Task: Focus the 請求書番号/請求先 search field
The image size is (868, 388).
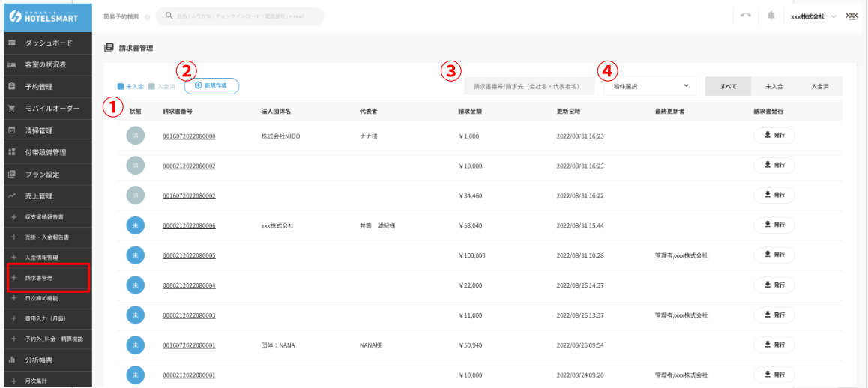Action: click(529, 86)
